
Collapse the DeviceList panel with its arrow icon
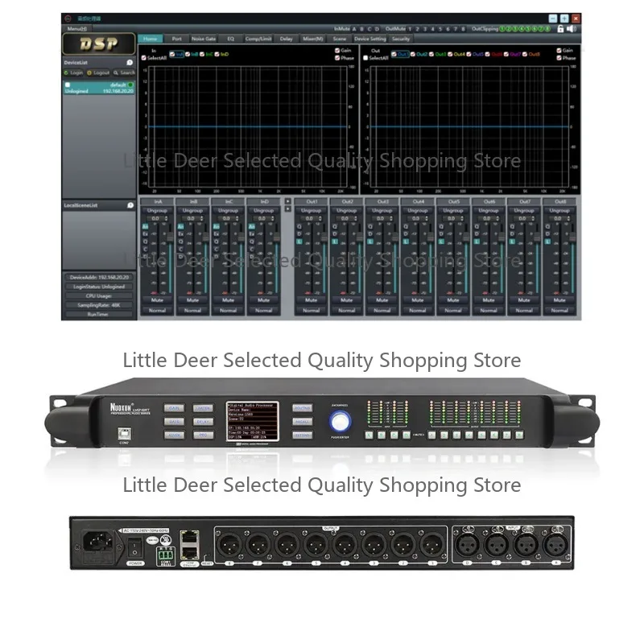129,63
